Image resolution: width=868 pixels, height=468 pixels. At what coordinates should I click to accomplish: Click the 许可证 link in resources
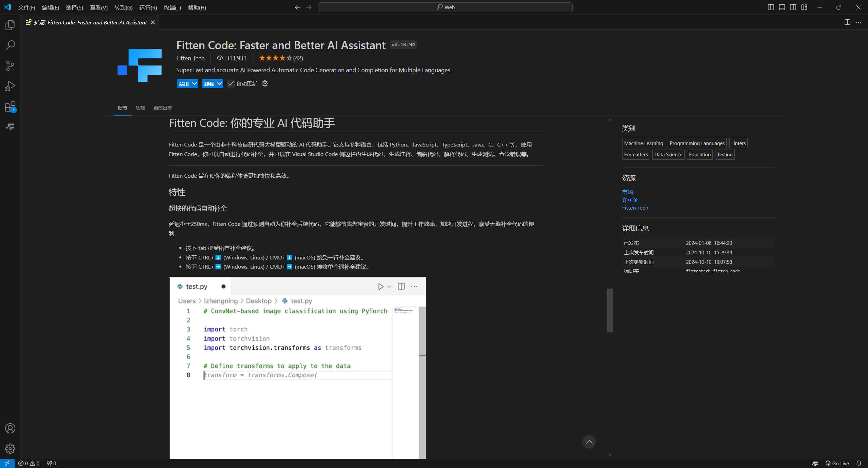coord(630,199)
